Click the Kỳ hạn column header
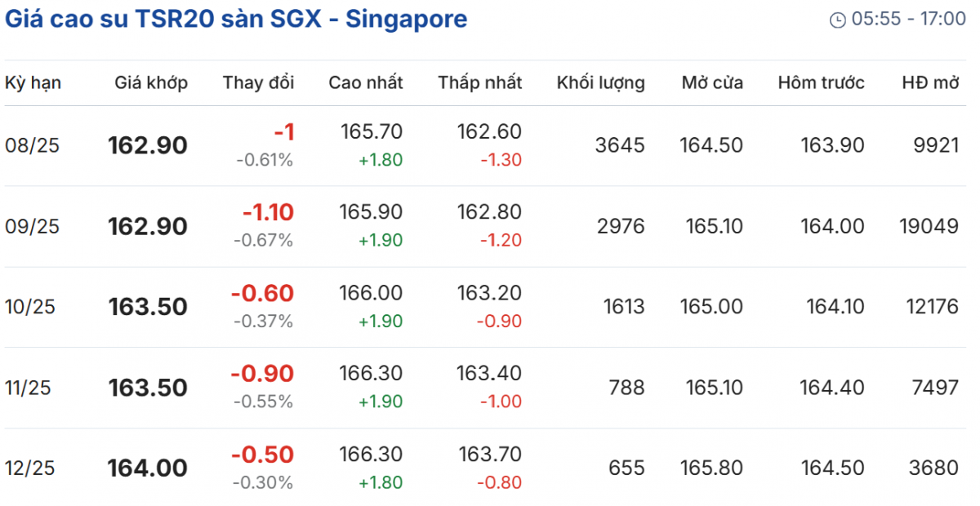This screenshot has width=980, height=506. click(x=33, y=82)
